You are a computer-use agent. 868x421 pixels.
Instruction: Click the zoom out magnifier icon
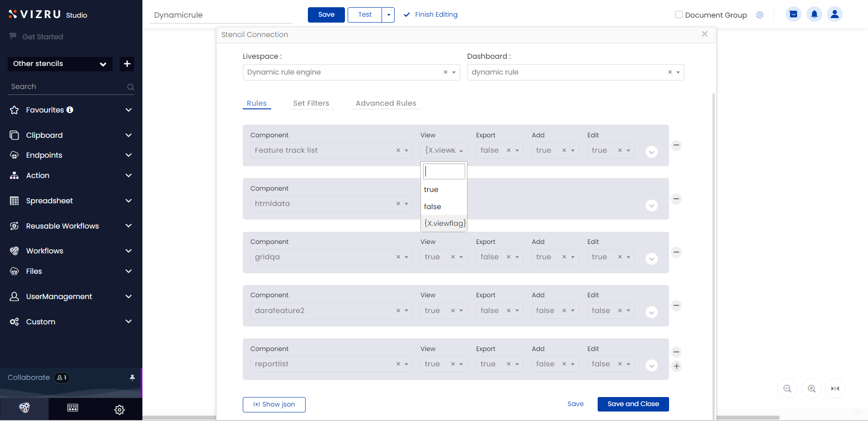pos(787,388)
